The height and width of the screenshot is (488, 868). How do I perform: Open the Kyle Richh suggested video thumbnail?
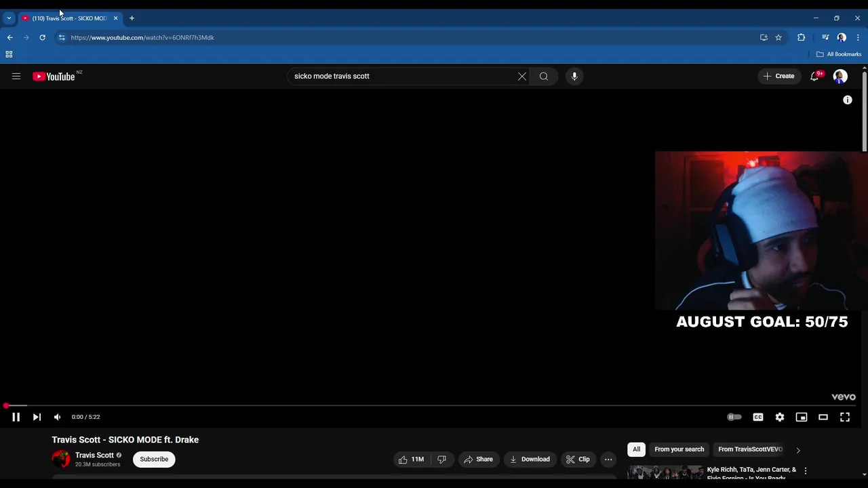click(665, 472)
